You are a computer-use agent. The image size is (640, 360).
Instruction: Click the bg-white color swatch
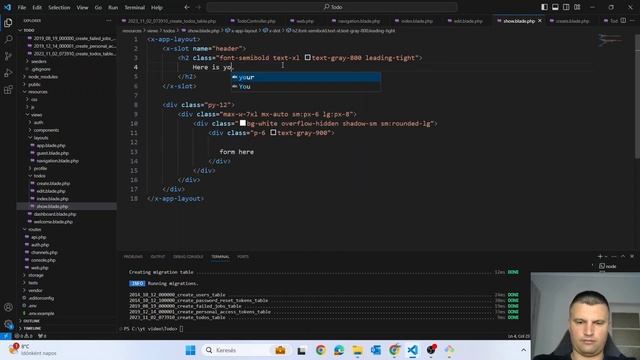pos(242,123)
